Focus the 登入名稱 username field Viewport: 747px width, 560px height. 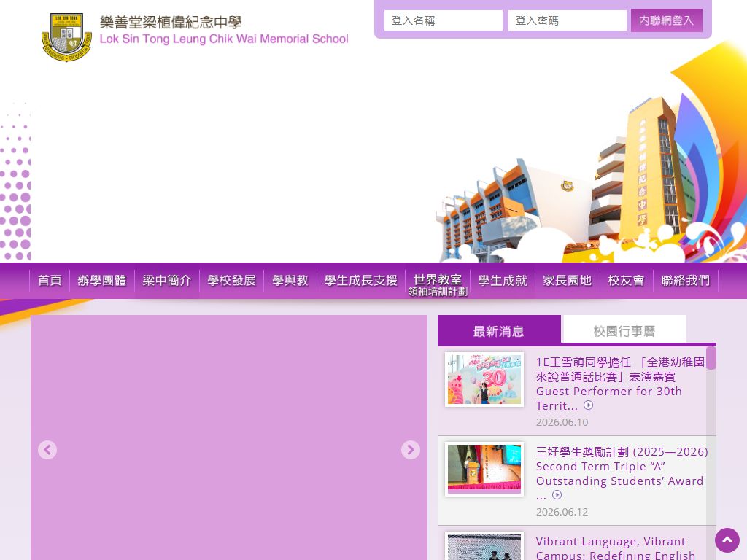[x=443, y=20]
